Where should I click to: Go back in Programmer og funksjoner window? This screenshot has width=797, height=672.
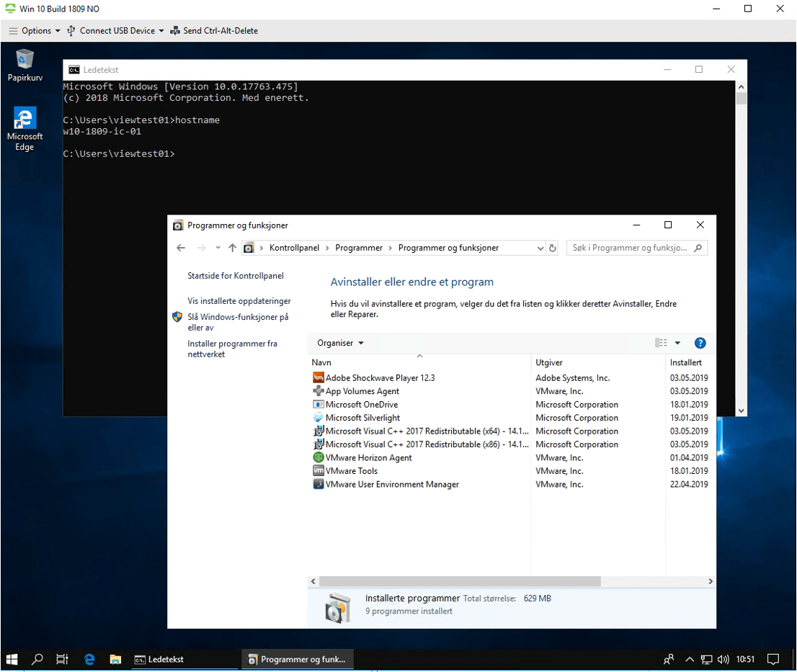[x=181, y=248]
